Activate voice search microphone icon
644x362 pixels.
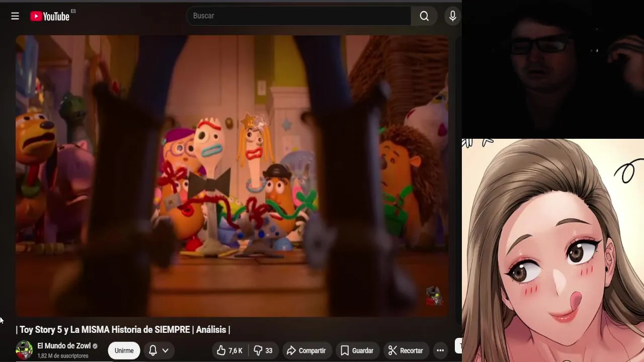(452, 16)
